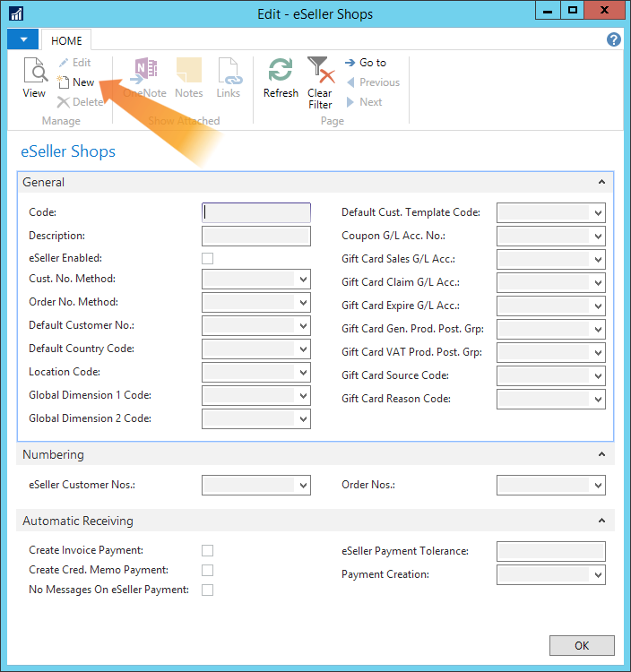The width and height of the screenshot is (631, 672).
Task: Click the Code input field
Action: (x=256, y=212)
